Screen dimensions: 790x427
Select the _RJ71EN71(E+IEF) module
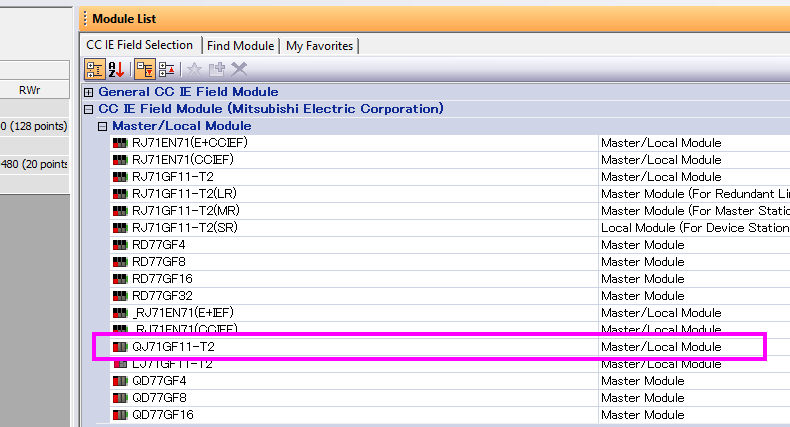(183, 313)
